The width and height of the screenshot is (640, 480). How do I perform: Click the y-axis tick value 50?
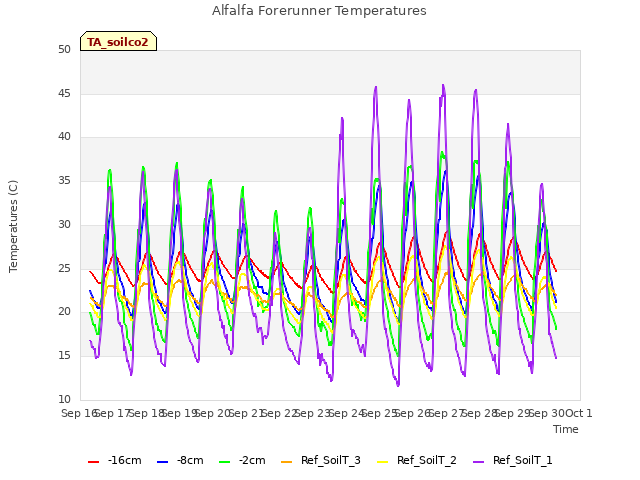point(64,49)
